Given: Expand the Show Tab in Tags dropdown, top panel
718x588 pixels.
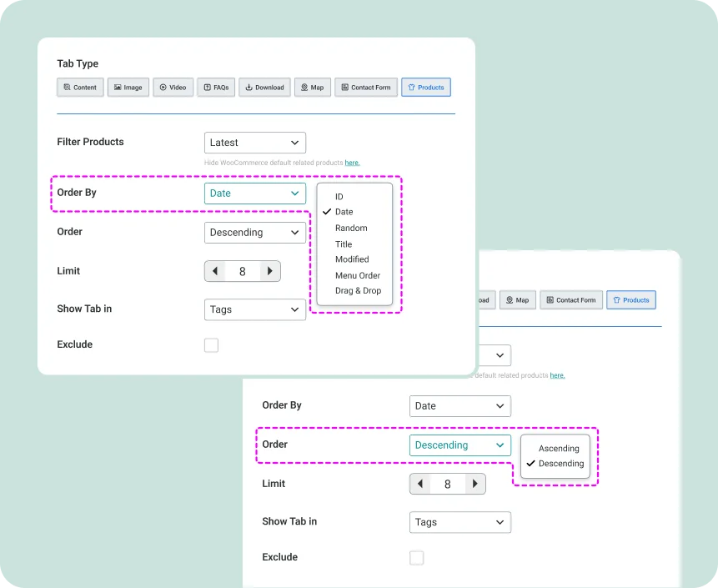Looking at the screenshot, I should (x=254, y=309).
